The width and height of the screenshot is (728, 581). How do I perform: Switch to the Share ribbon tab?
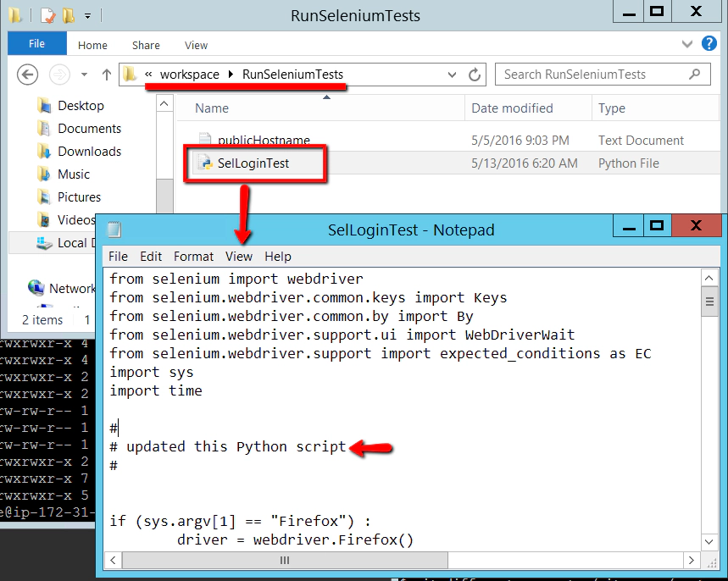tap(145, 45)
